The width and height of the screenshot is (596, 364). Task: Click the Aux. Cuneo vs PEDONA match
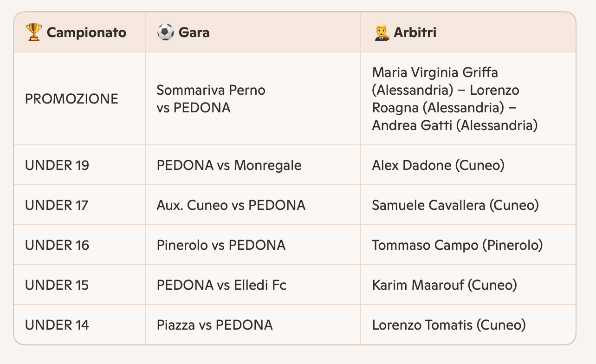231,205
